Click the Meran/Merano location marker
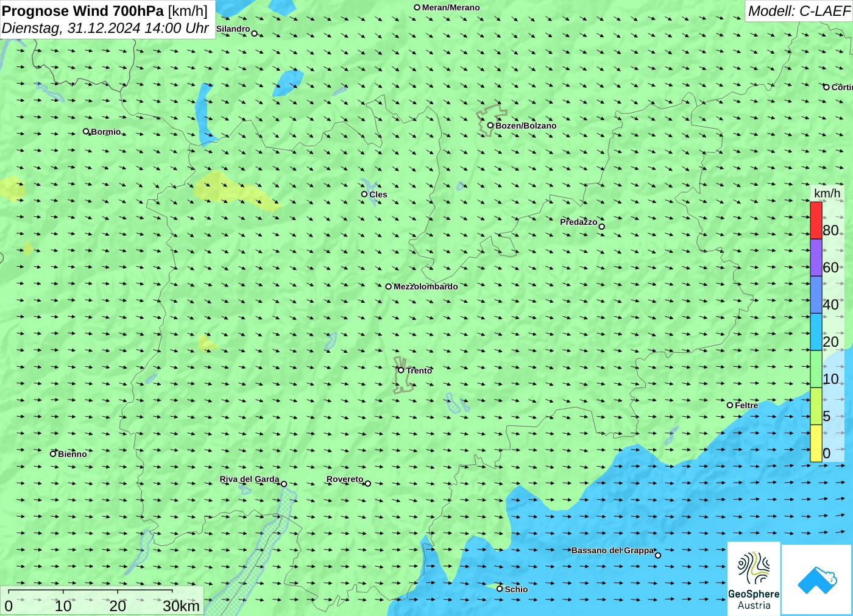853x616 pixels. [x=417, y=7]
